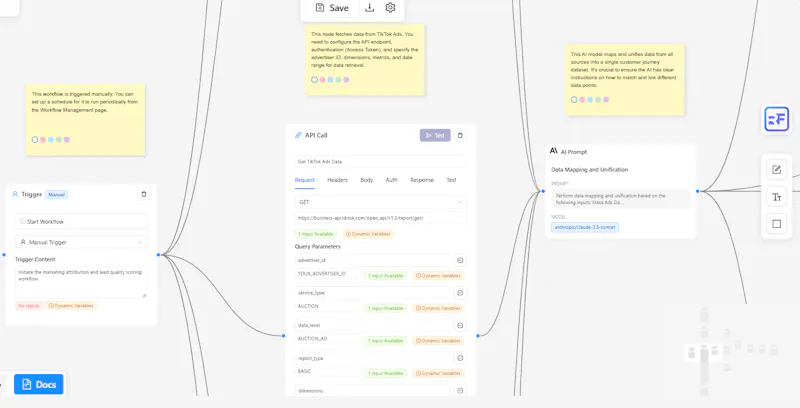Click the RF logo icon on right
The height and width of the screenshot is (408, 800).
pos(777,119)
